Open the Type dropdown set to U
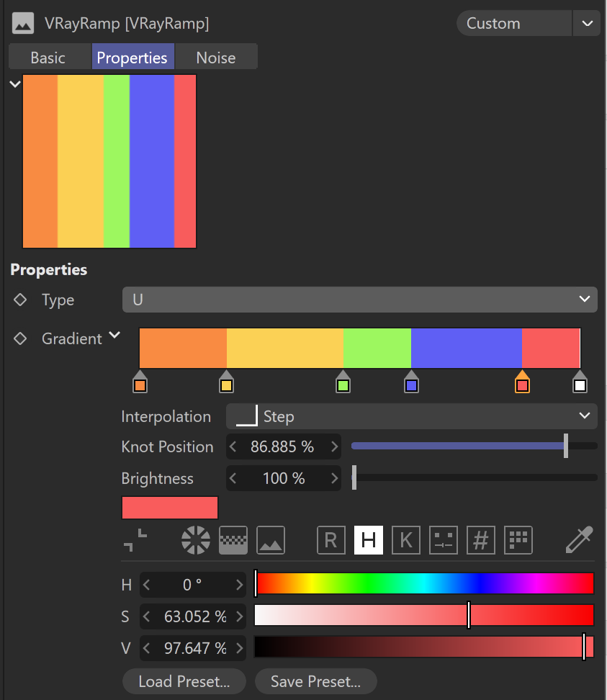 tap(360, 300)
